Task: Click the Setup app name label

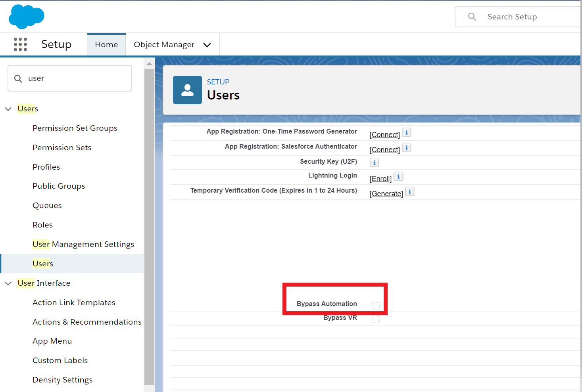Action: [x=56, y=44]
